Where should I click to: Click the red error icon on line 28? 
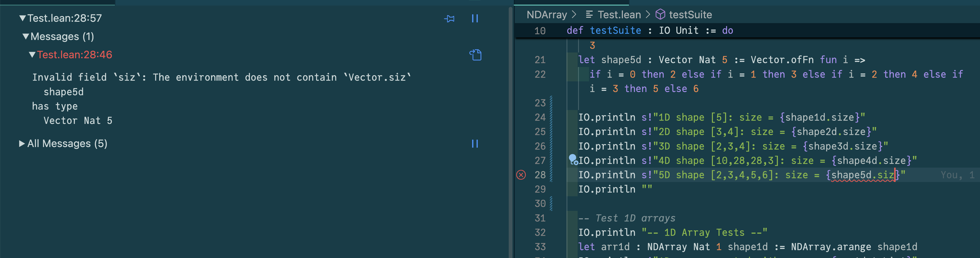point(521,175)
